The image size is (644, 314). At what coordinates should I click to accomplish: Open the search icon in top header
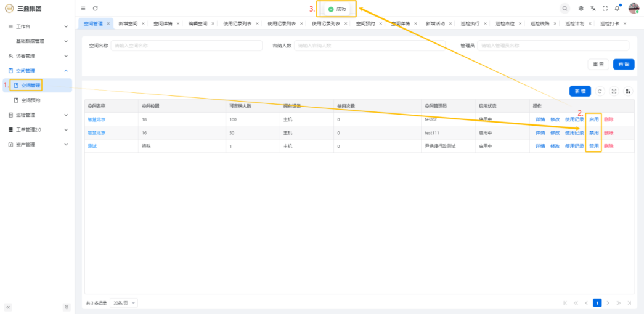click(x=565, y=9)
